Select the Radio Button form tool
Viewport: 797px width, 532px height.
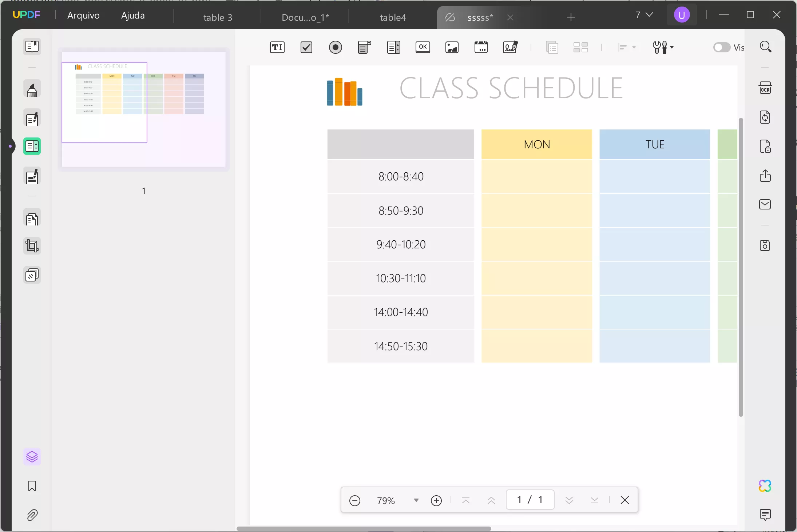click(x=335, y=47)
